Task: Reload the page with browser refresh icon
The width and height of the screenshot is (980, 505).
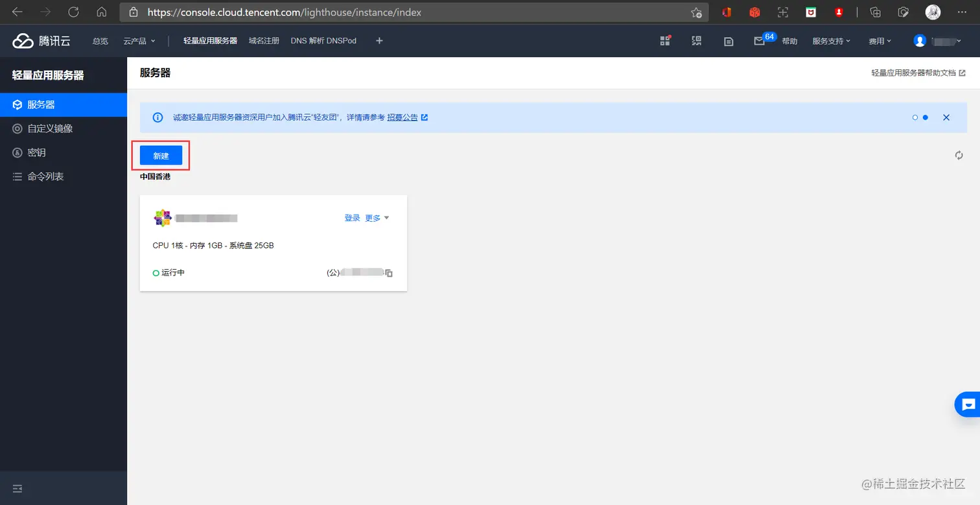Action: point(73,12)
